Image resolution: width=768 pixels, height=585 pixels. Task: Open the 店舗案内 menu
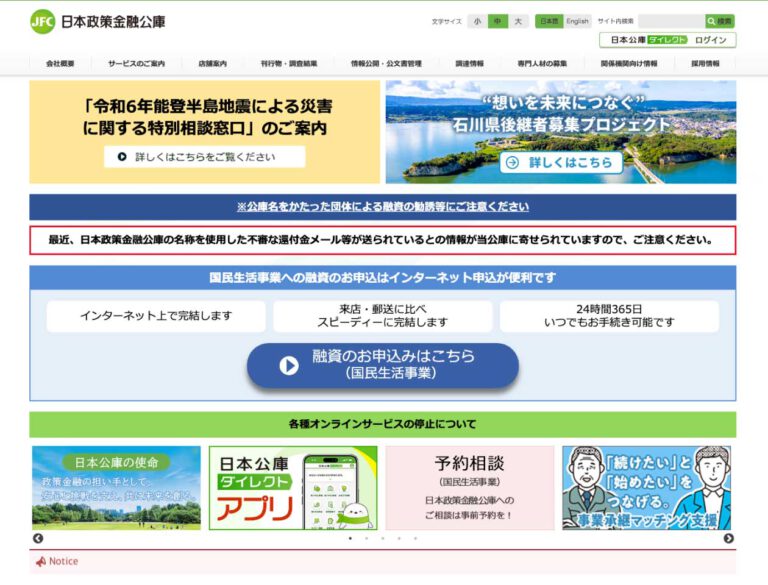[213, 64]
